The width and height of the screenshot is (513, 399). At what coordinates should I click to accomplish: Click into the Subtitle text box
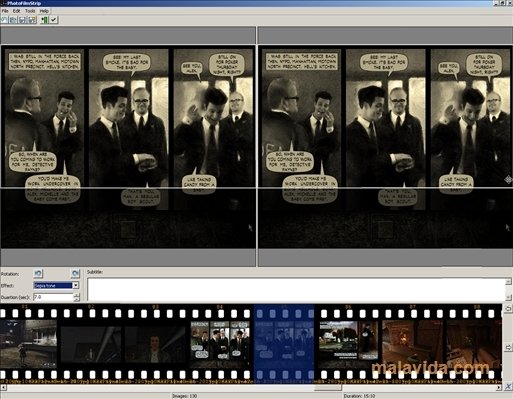pos(296,290)
